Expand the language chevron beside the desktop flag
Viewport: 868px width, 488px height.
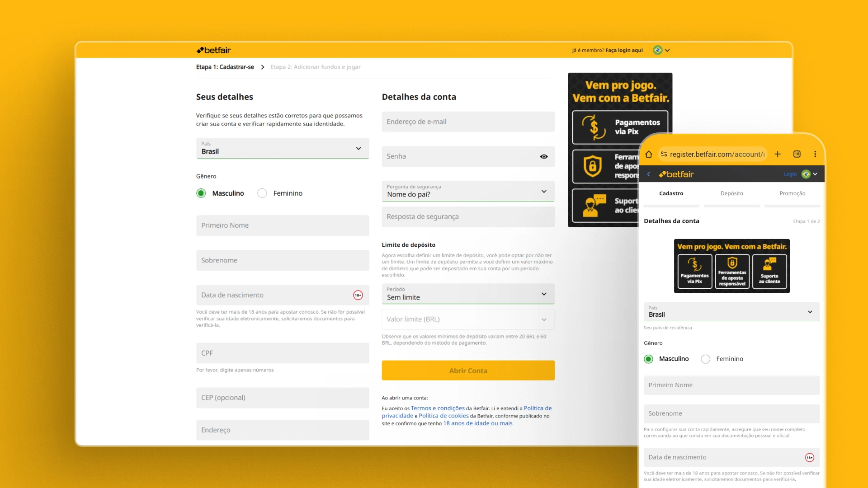(x=667, y=51)
